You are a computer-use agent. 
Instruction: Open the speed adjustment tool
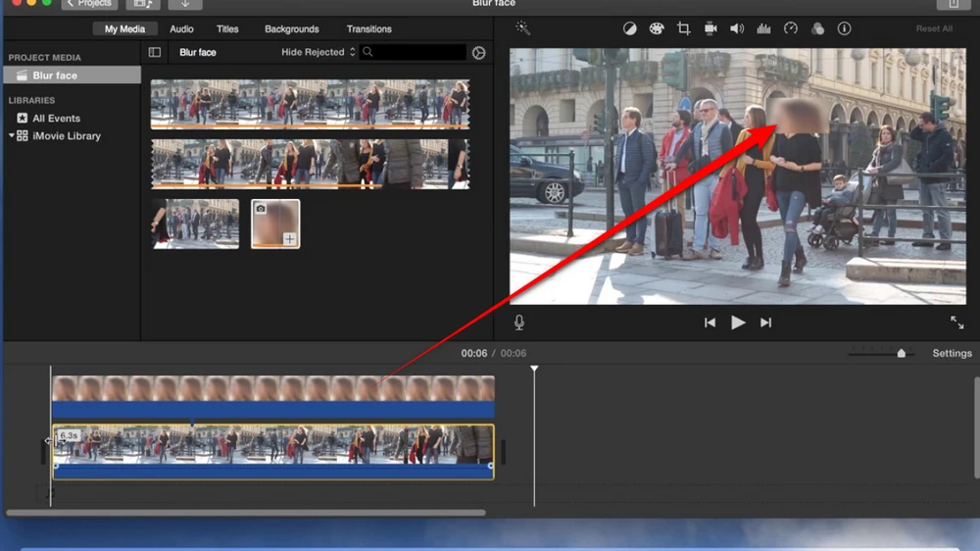(x=791, y=28)
